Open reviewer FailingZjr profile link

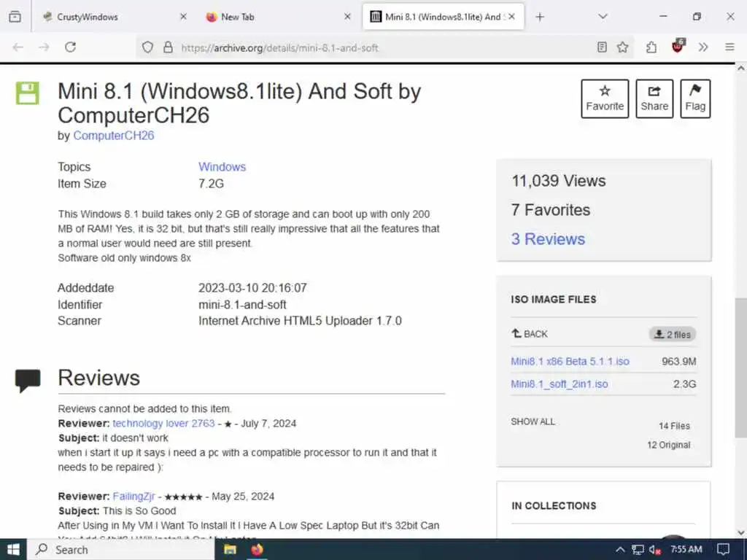click(x=133, y=496)
